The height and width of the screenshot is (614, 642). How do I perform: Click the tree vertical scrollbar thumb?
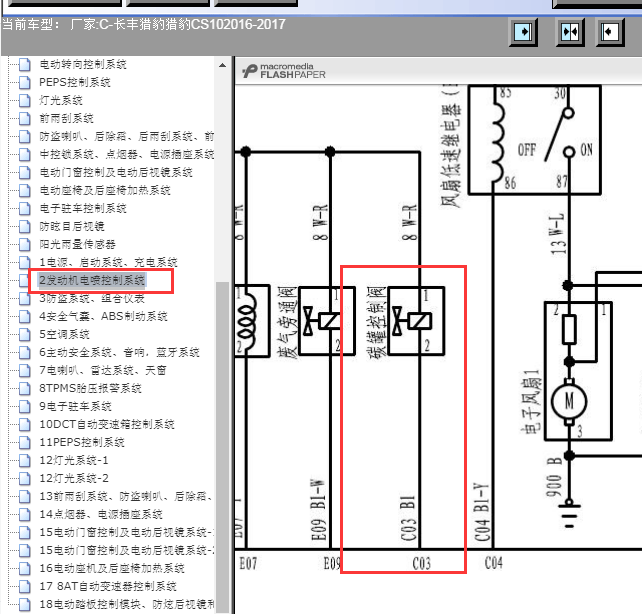222,446
